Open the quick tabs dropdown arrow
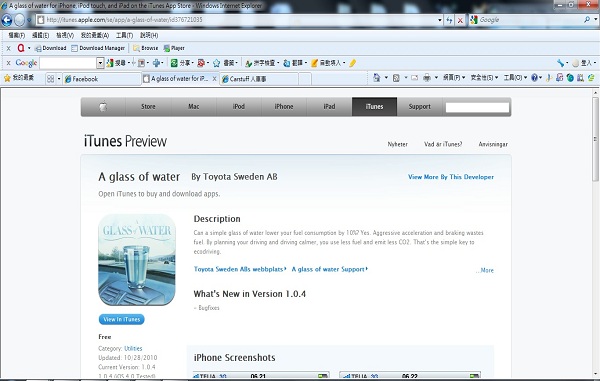The image size is (600, 381). [59, 79]
